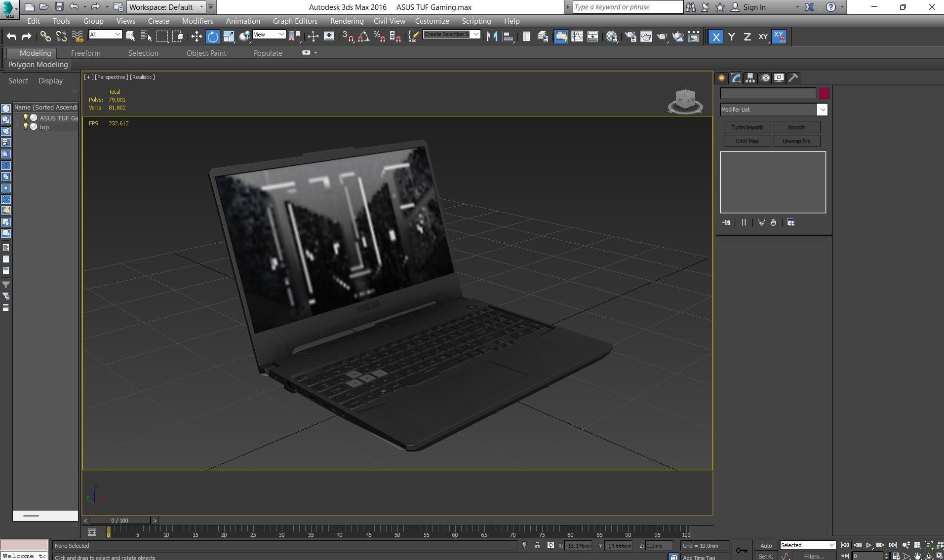Click the Set Key key icon
This screenshot has width=944, height=560.
pos(742,550)
